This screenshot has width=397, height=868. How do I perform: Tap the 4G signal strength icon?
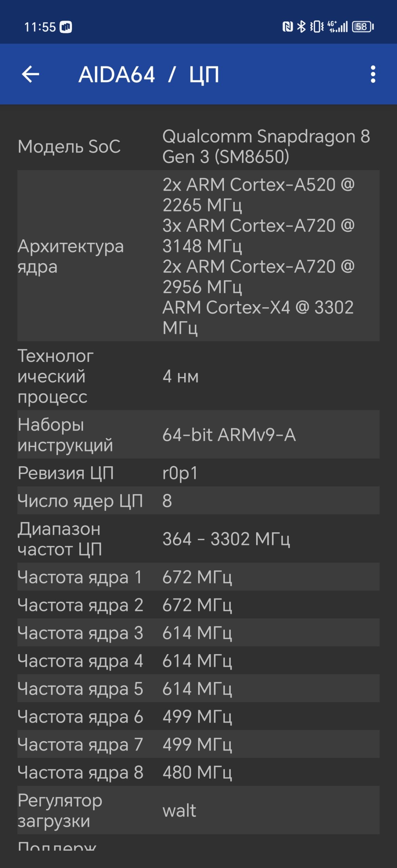(x=338, y=26)
